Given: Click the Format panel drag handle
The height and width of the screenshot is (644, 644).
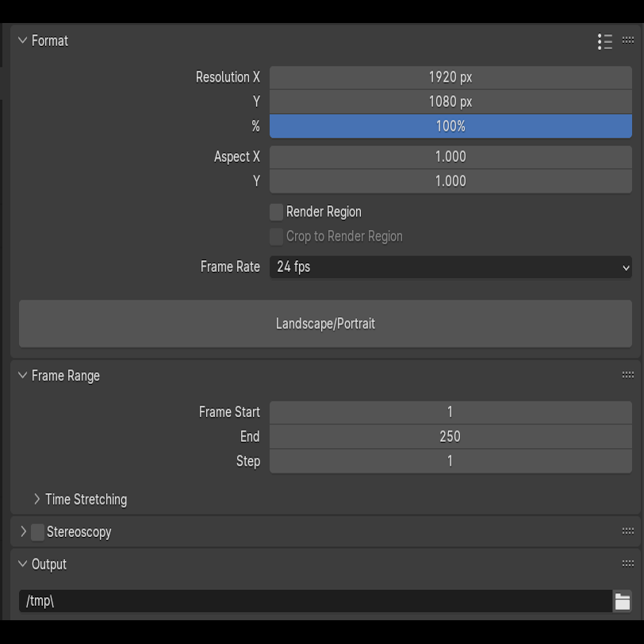Looking at the screenshot, I should 628,40.
